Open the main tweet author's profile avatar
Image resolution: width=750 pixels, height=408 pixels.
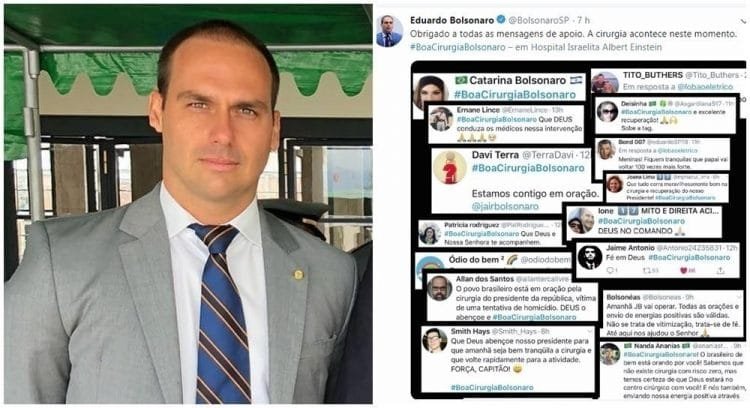tap(389, 31)
